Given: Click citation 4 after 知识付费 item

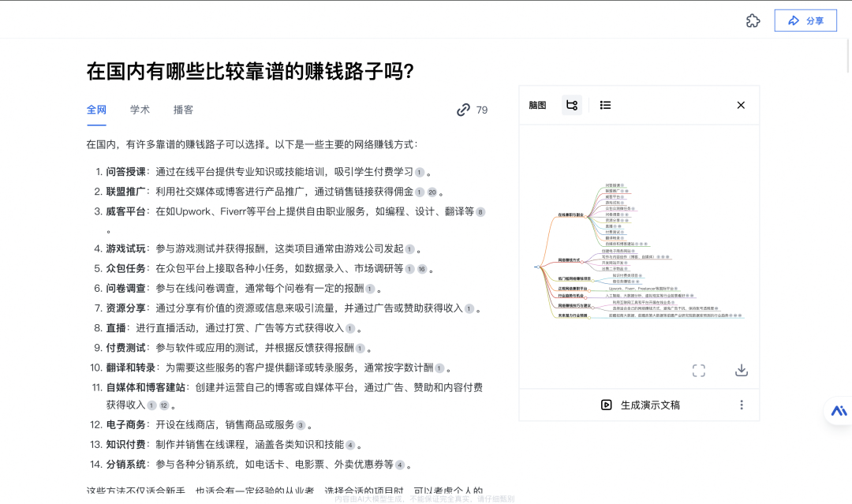Looking at the screenshot, I should 350,446.
